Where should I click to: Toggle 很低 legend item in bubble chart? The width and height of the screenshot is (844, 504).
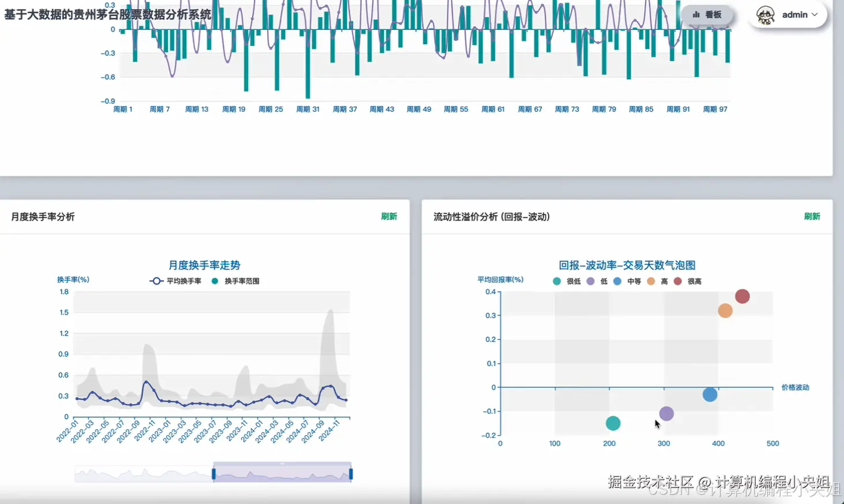point(567,281)
